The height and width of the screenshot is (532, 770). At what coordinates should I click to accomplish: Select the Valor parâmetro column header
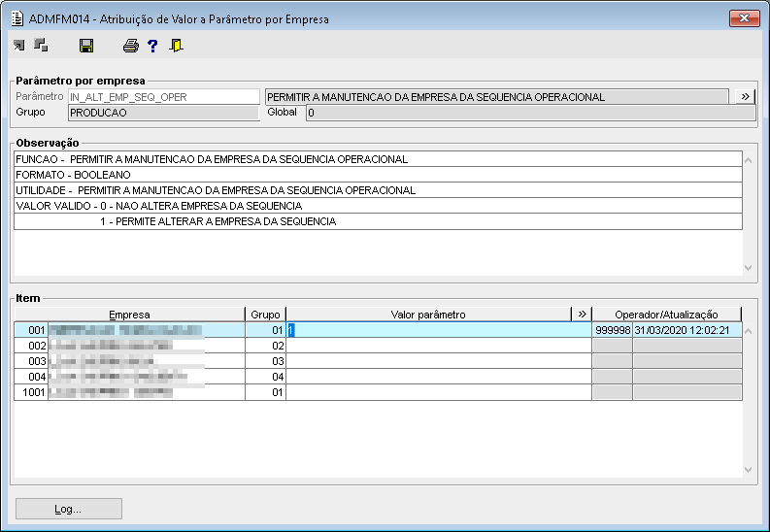coord(429,315)
